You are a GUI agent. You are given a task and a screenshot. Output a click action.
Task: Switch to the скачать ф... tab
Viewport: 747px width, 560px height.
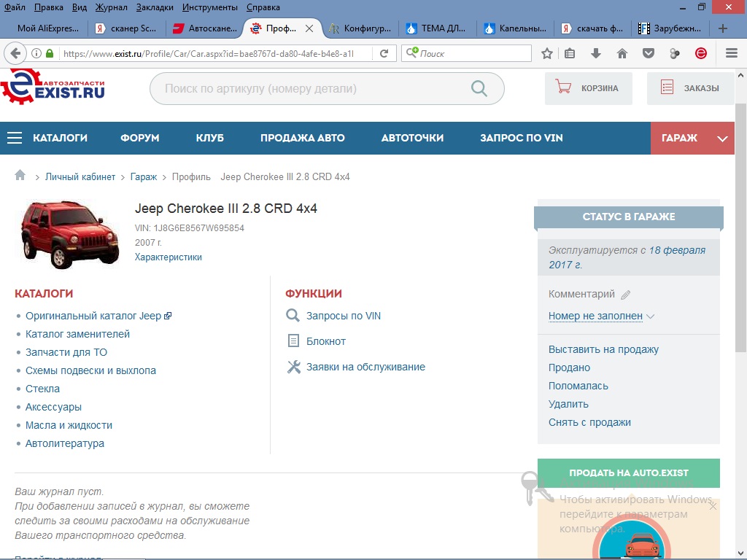pyautogui.click(x=593, y=28)
